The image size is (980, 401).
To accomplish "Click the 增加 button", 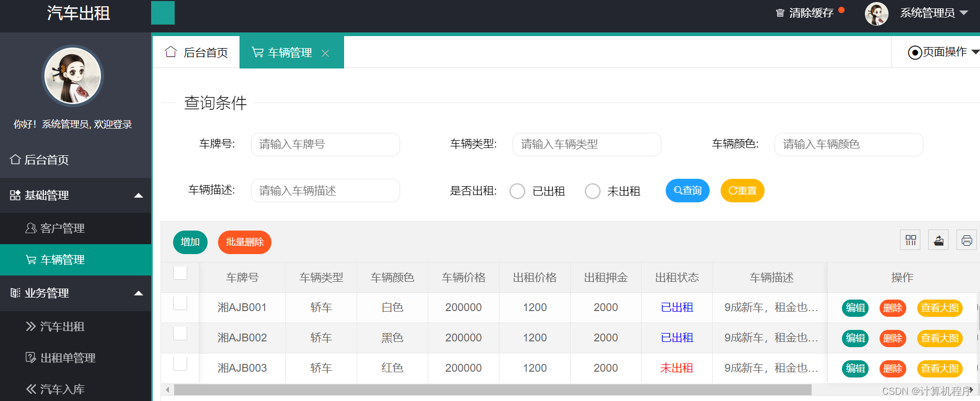I will point(190,242).
